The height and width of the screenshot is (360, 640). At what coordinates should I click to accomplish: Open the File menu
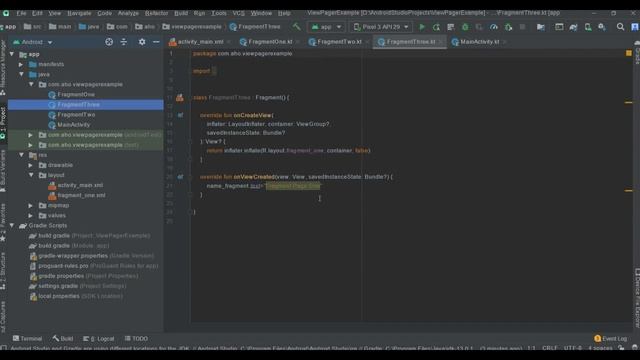click(x=21, y=13)
